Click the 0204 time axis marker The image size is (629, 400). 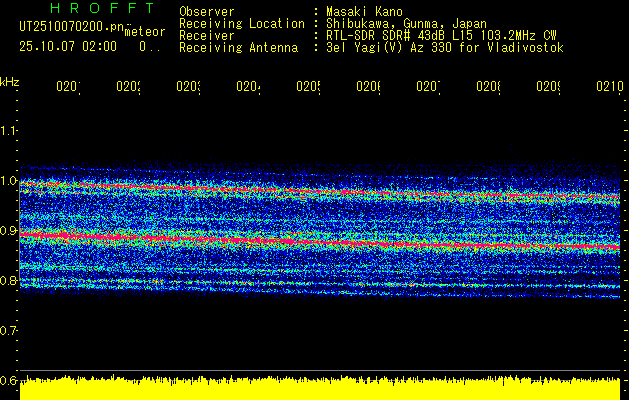point(248,87)
